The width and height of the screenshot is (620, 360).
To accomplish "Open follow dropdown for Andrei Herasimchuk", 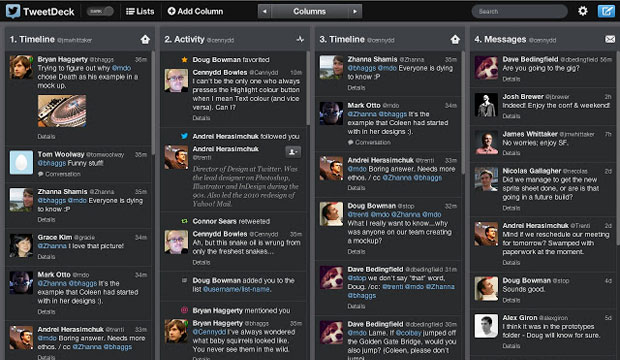I will 293,152.
